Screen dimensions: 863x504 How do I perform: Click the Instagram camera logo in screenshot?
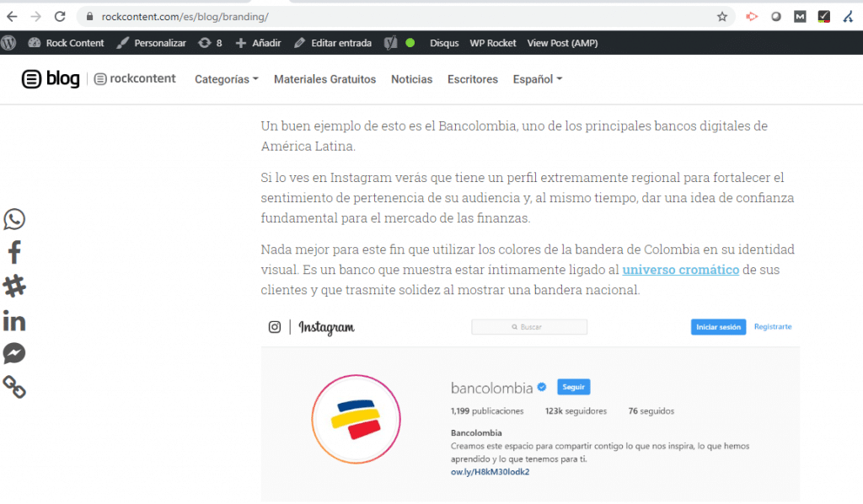tap(275, 327)
